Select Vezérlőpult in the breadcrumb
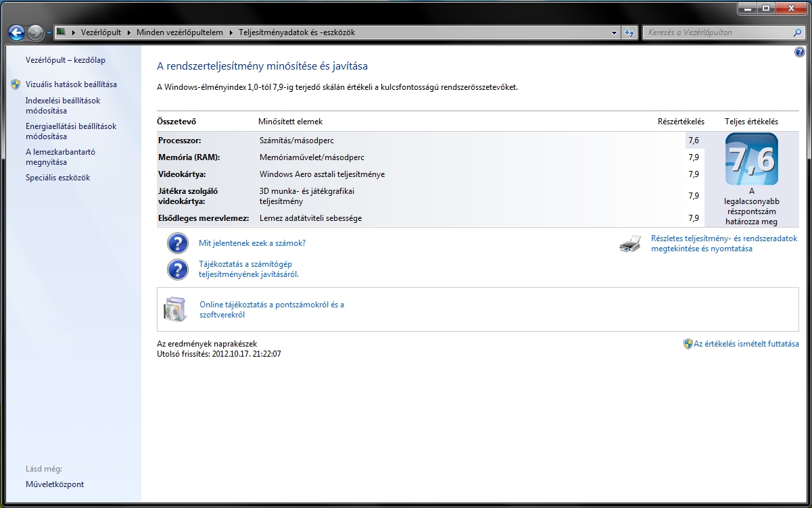 pyautogui.click(x=102, y=32)
